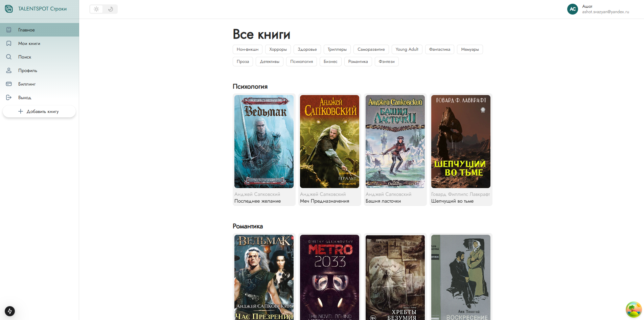Open the Биллинг section
The width and height of the screenshot is (644, 320).
click(x=40, y=84)
